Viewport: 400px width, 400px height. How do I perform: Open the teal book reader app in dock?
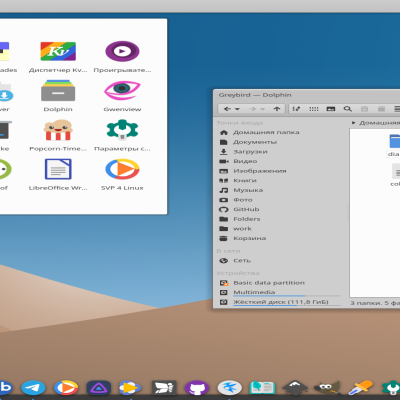(262, 388)
